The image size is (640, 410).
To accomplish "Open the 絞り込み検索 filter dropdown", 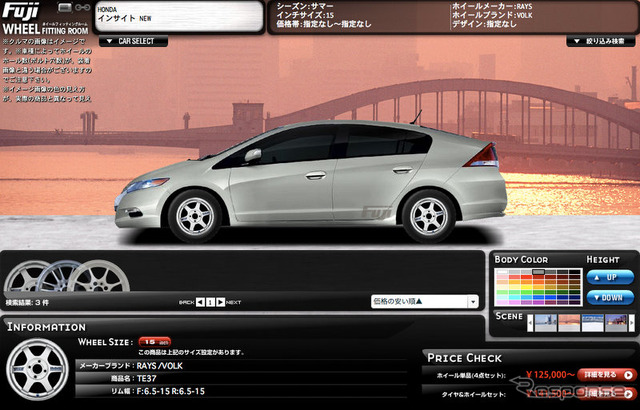I will [600, 41].
